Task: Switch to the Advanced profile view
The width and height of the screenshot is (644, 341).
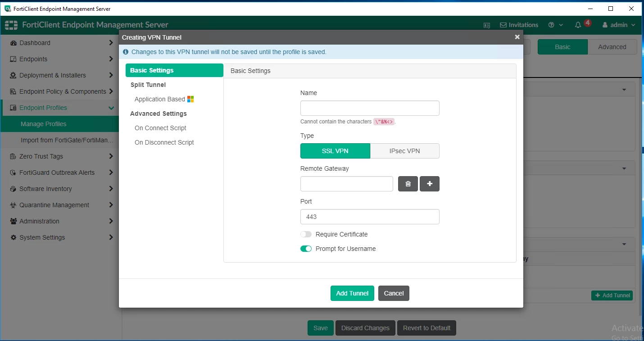Action: pos(612,47)
